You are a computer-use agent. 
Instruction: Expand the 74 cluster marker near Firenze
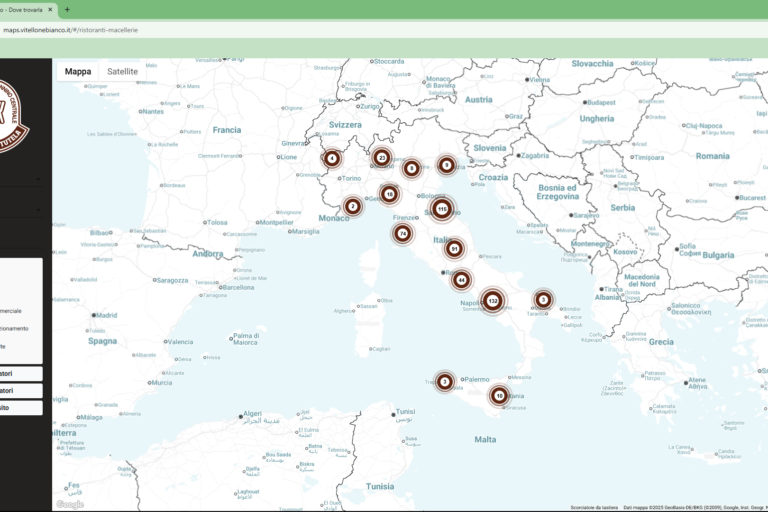pyautogui.click(x=403, y=233)
